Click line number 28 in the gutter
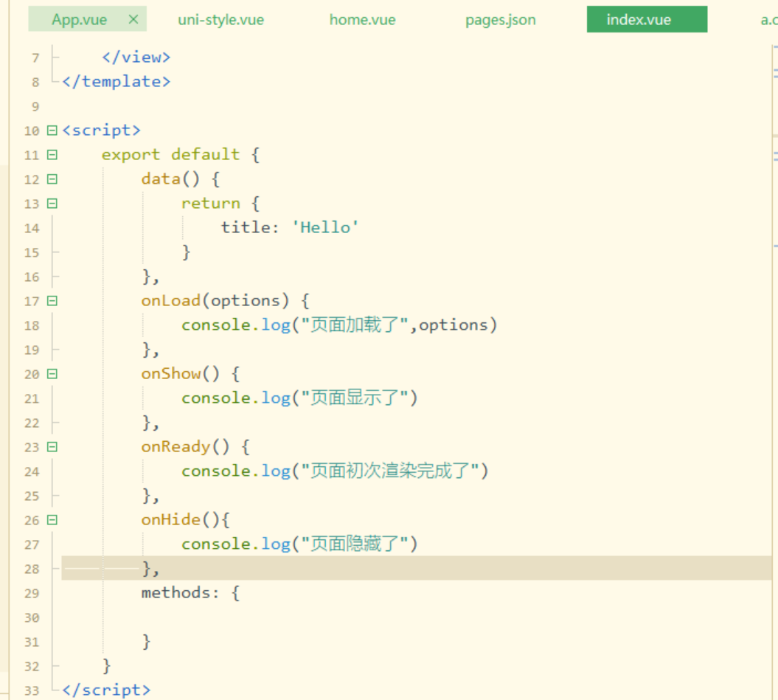The image size is (778, 700). [x=32, y=569]
